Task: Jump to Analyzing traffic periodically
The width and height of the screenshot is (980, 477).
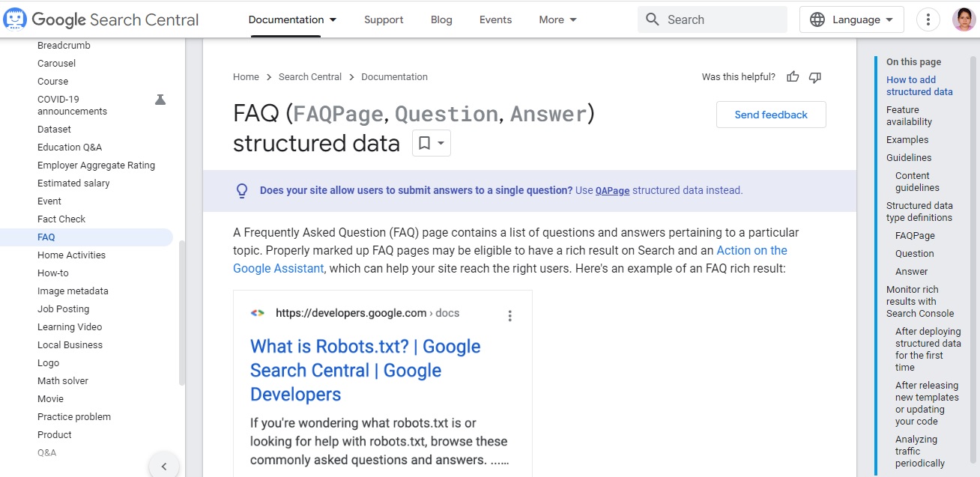Action: tap(920, 452)
